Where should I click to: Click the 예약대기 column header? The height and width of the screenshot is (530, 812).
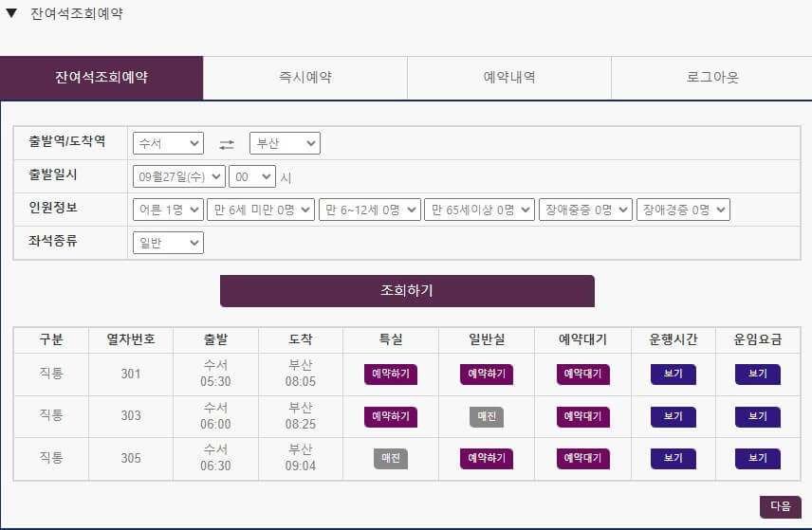coord(583,339)
